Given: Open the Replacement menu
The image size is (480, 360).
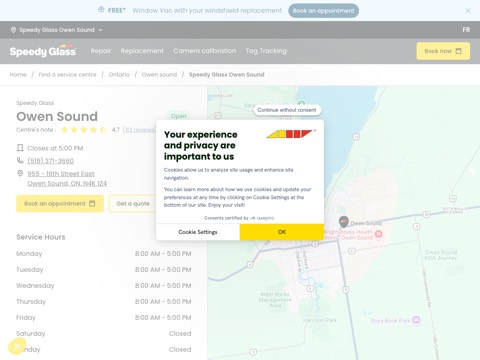Looking at the screenshot, I should [142, 51].
